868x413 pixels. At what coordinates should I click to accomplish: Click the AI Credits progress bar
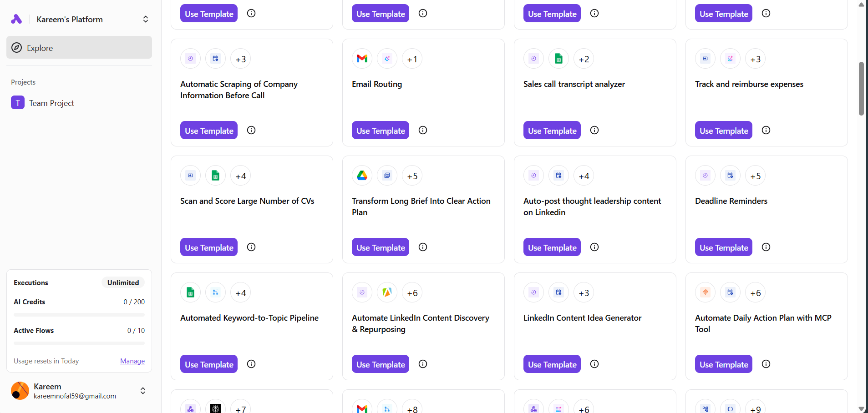[x=79, y=315]
